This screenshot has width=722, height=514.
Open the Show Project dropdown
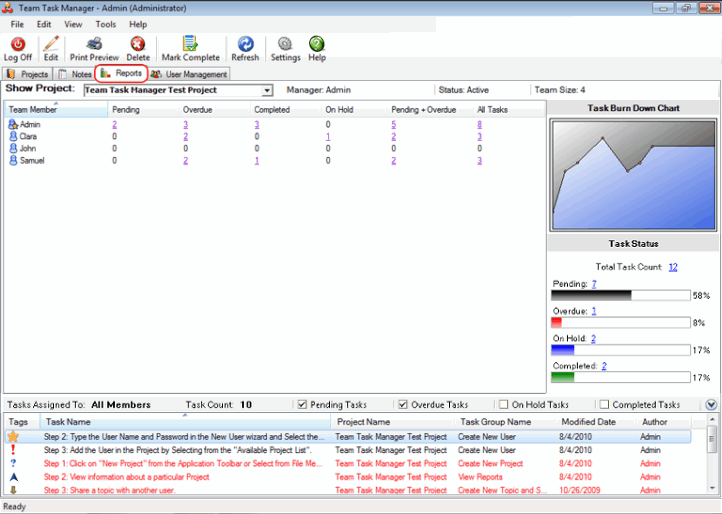tap(266, 90)
